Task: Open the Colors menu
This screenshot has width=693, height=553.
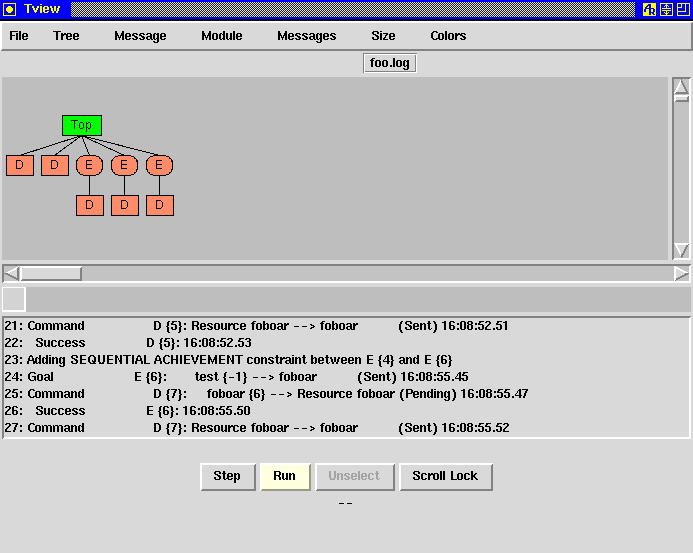Action: [447, 36]
